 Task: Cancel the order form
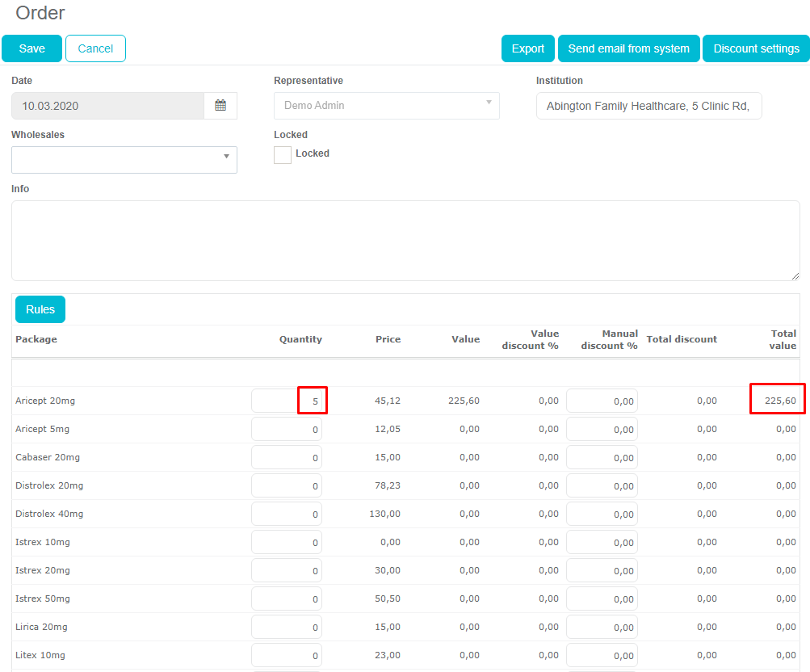coord(95,48)
